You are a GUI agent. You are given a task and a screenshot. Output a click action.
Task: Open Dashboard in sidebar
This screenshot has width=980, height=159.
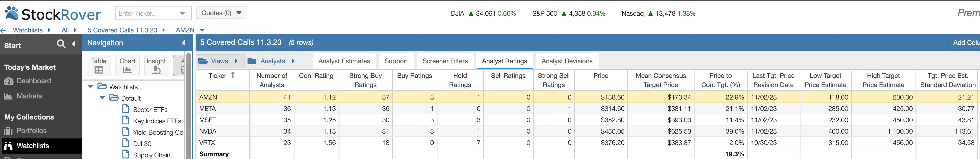(34, 81)
